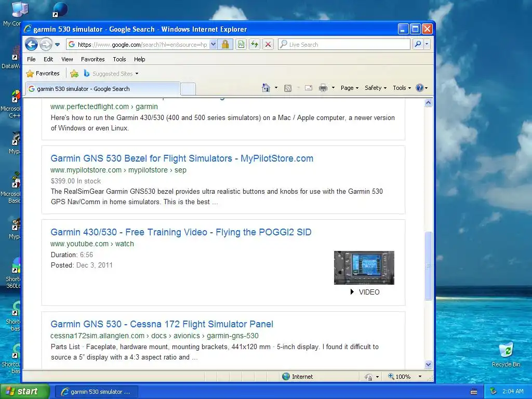532x399 pixels.
Task: Click the New Tab button
Action: (188, 89)
